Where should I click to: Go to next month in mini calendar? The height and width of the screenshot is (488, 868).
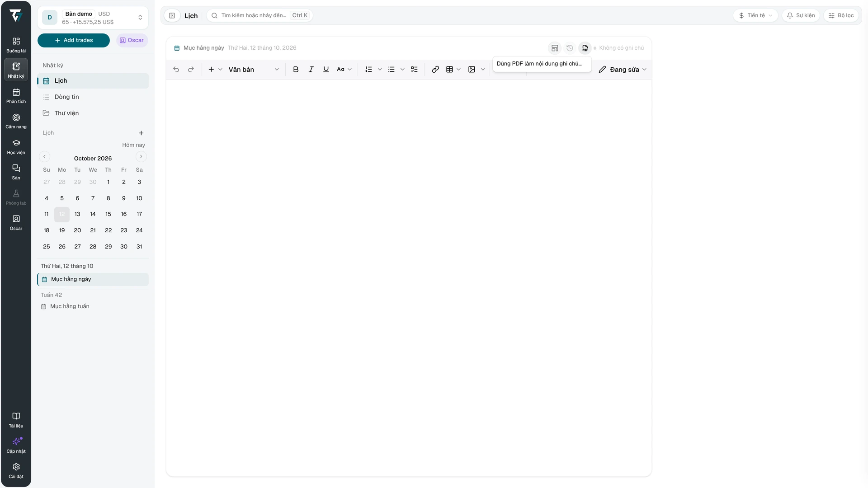coord(141,156)
